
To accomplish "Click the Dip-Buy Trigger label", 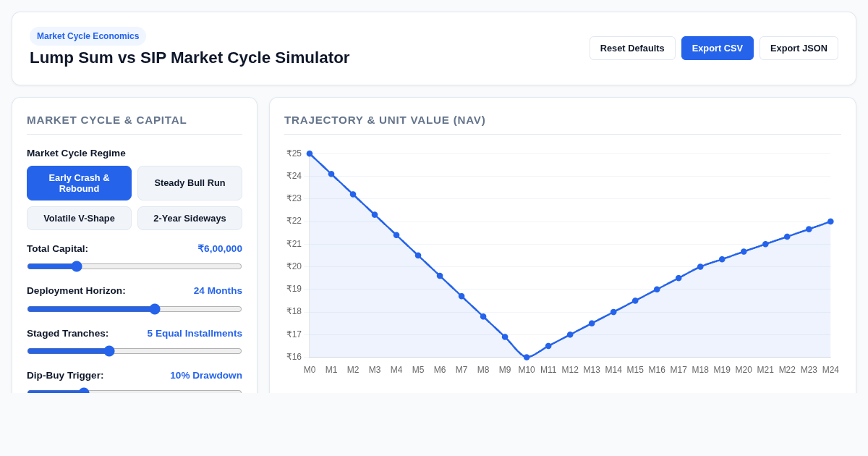I will (x=65, y=376).
